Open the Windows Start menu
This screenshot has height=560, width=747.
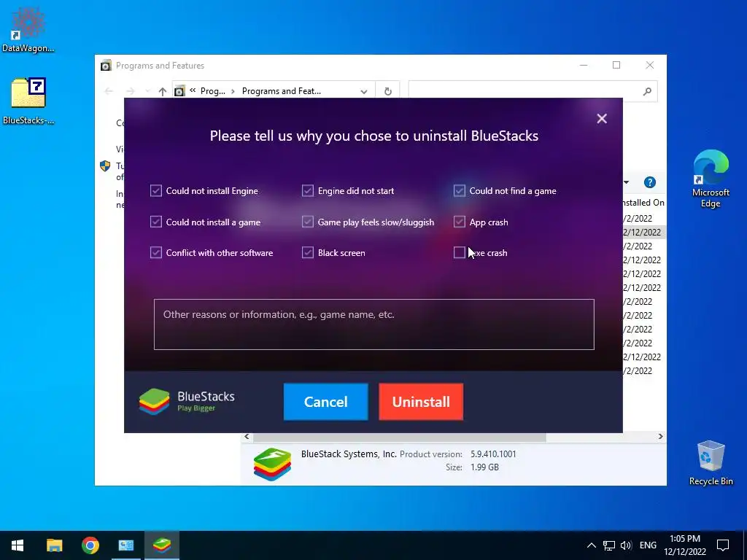click(18, 545)
